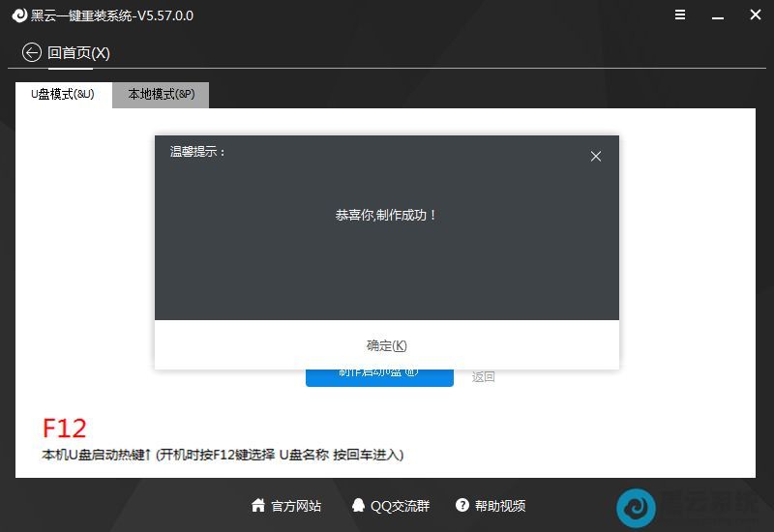Open the QQ交流群 link text
The width and height of the screenshot is (774, 532).
(400, 505)
